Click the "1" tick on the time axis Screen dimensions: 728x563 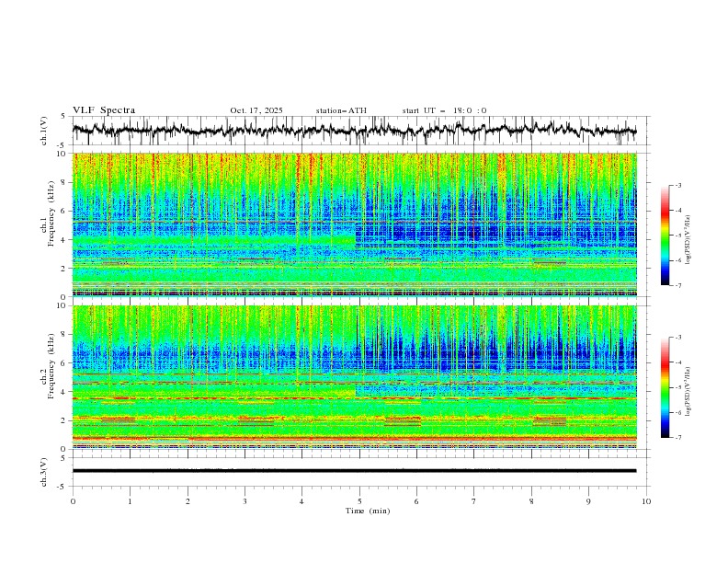(x=130, y=501)
